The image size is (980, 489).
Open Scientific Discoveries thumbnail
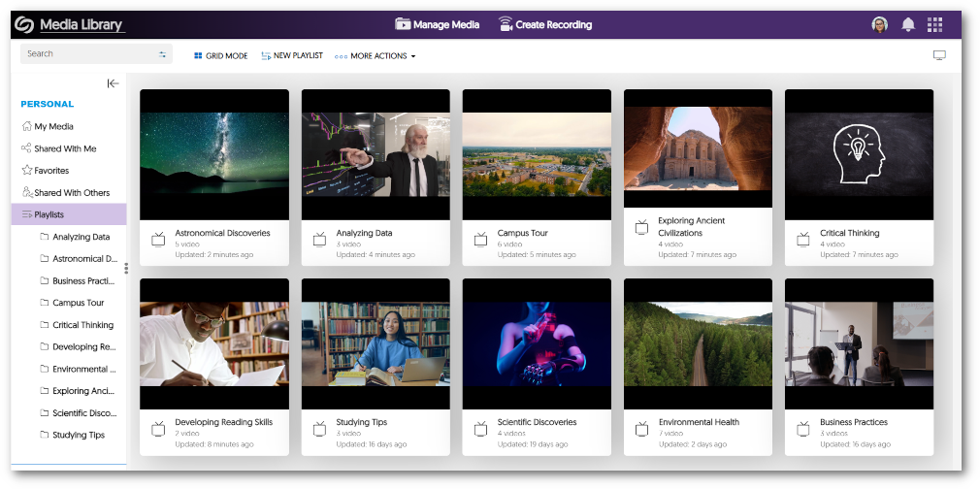[537, 343]
